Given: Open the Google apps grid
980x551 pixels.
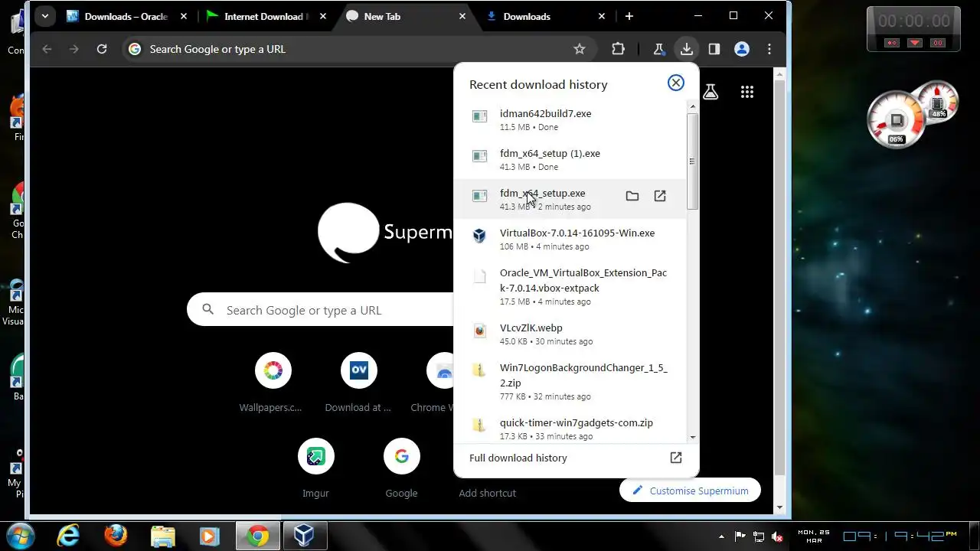Looking at the screenshot, I should (747, 92).
